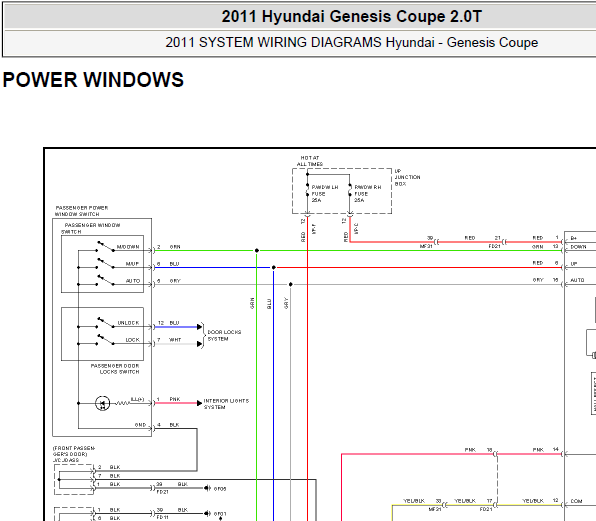Click the 'DOWN' terminal label on the right module

point(578,247)
